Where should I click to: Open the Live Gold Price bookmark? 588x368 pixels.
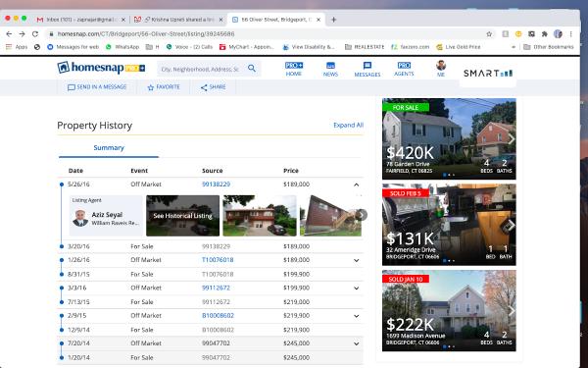[x=459, y=47]
